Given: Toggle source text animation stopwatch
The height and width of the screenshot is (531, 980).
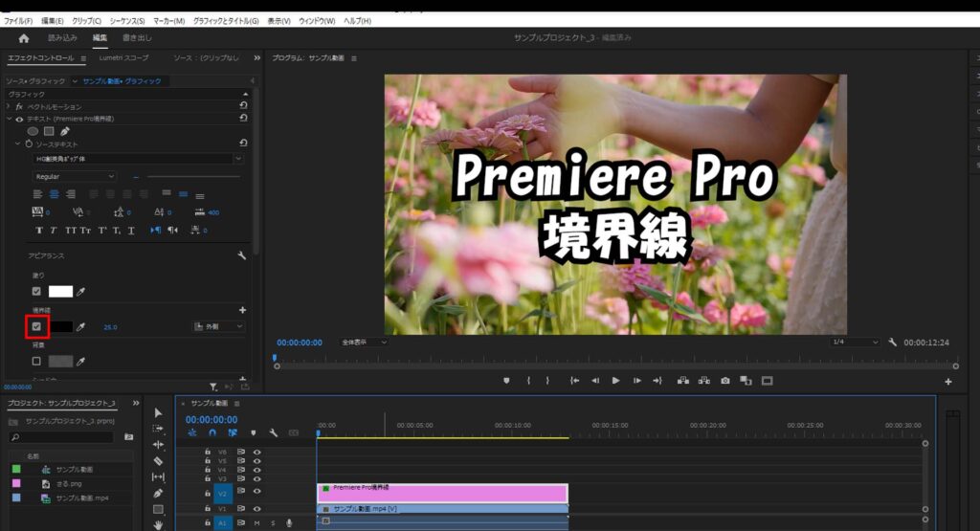Looking at the screenshot, I should [x=29, y=144].
